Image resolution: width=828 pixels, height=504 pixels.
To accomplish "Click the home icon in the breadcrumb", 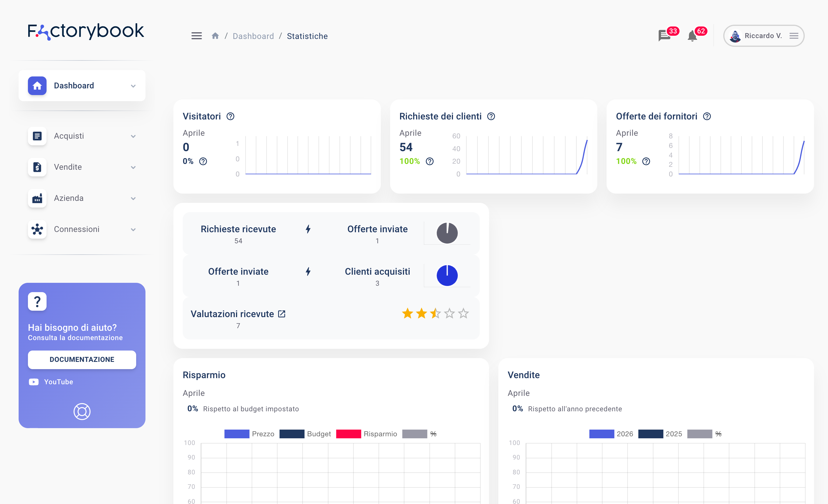I will tap(215, 36).
